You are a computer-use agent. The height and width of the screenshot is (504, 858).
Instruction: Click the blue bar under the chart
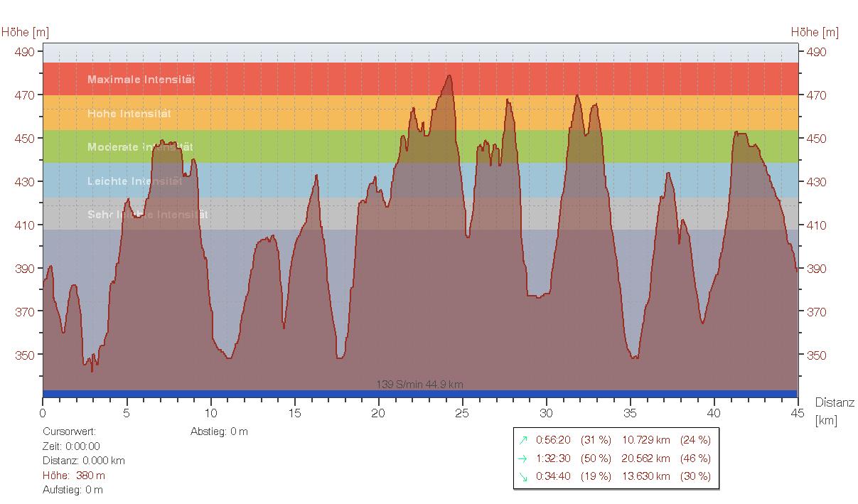[x=420, y=394]
